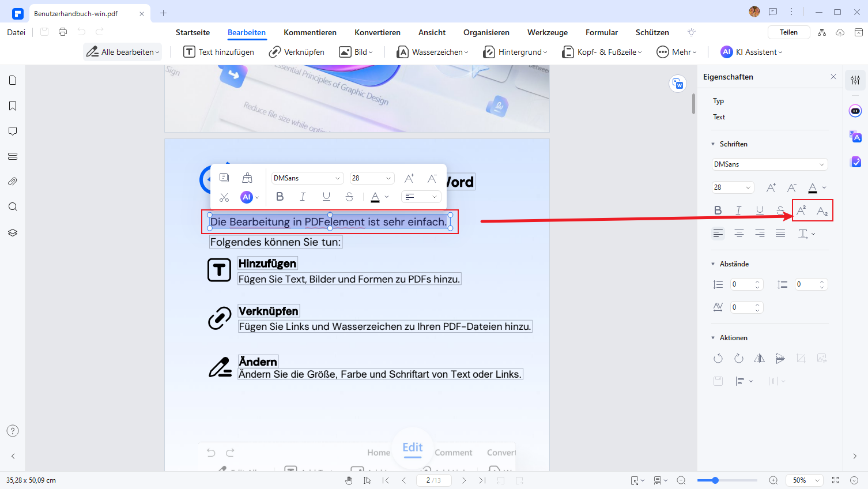Collapse the Aktionen section
This screenshot has width=868, height=489.
pyautogui.click(x=713, y=338)
